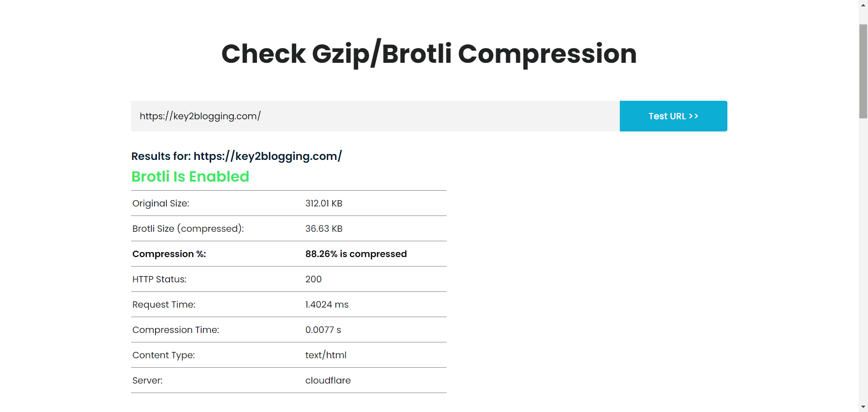Click the Test URL button
Viewport: 868px width, 412px height.
[x=673, y=116]
